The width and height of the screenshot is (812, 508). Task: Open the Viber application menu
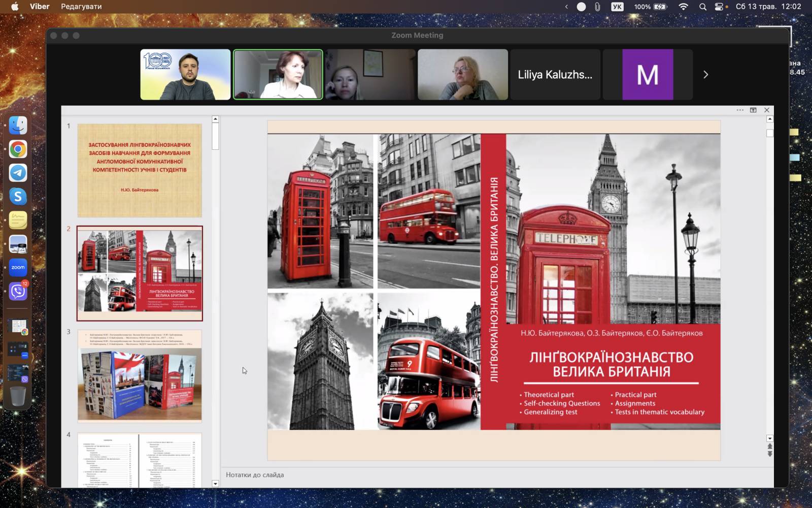[x=40, y=7]
